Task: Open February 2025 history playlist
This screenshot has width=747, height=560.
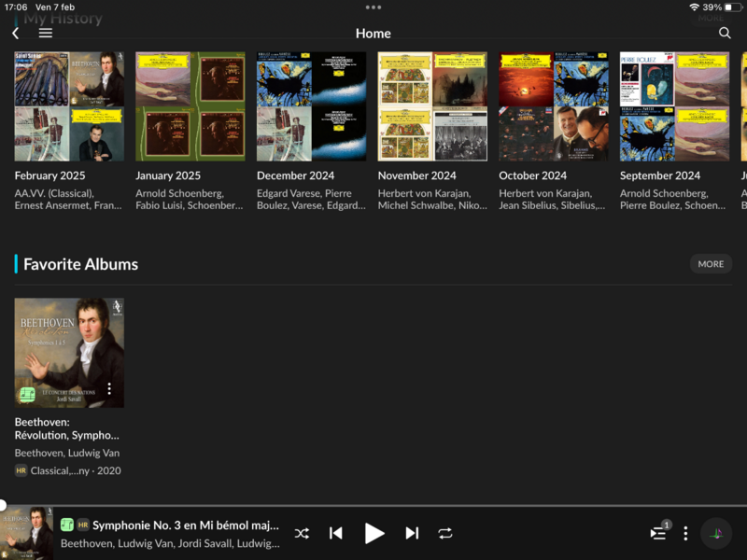Action: [x=69, y=106]
